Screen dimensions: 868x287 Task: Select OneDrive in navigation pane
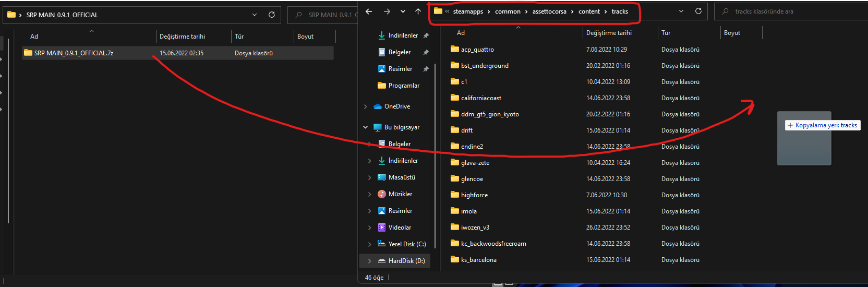coord(397,106)
